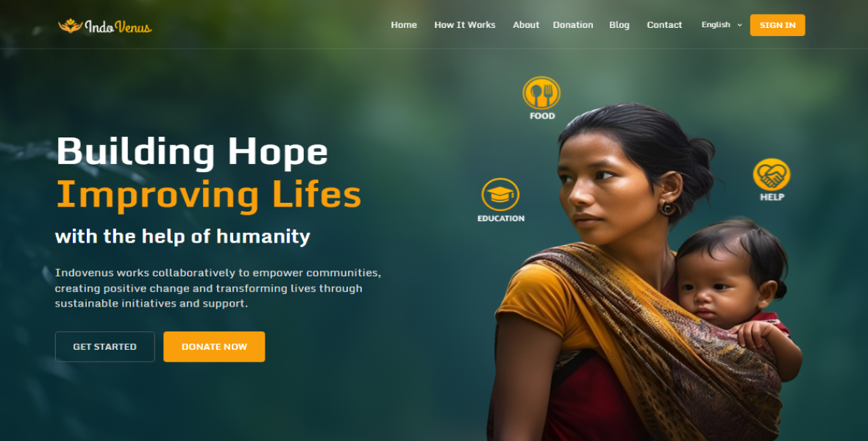This screenshot has width=868, height=441.
Task: Click the GET STARTED button
Action: [104, 346]
